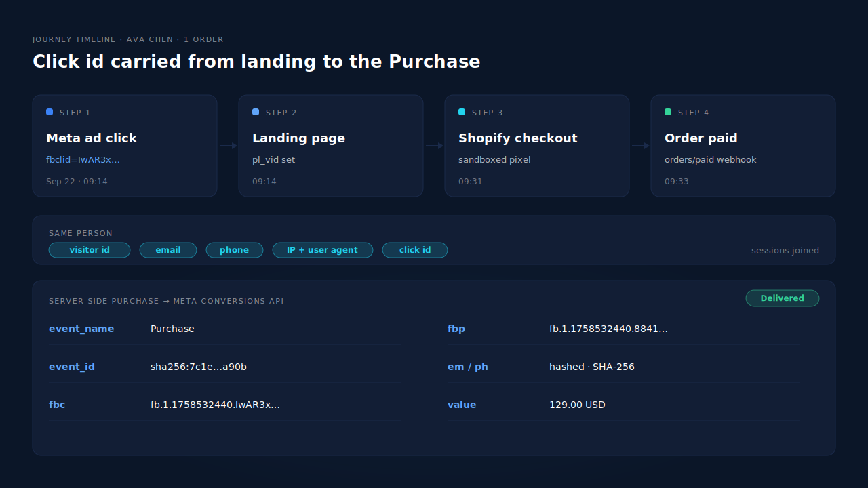The image size is (868, 488).
Task: Click the page title about click id
Action: (x=256, y=62)
